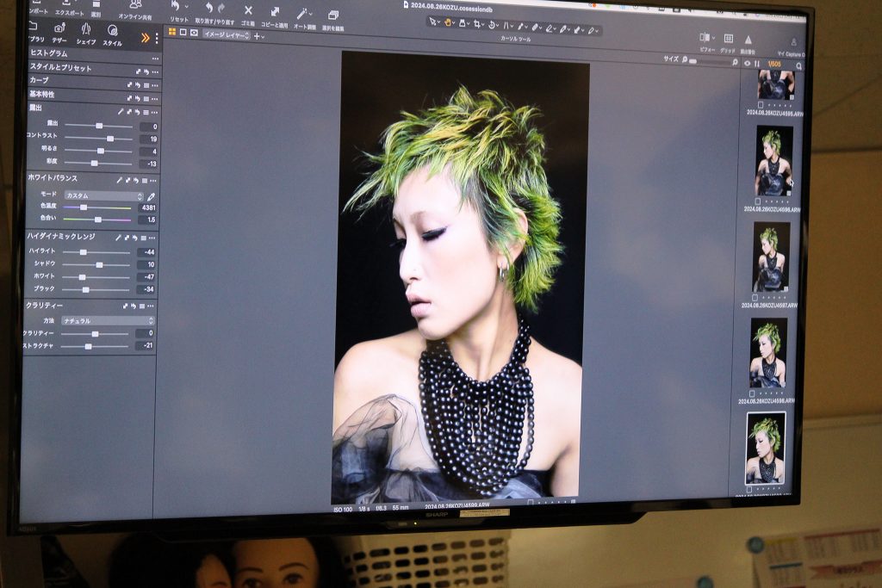This screenshot has height=588, width=882.
Task: Open the Library (ライブラリ) folder tool tab
Action: (34, 27)
